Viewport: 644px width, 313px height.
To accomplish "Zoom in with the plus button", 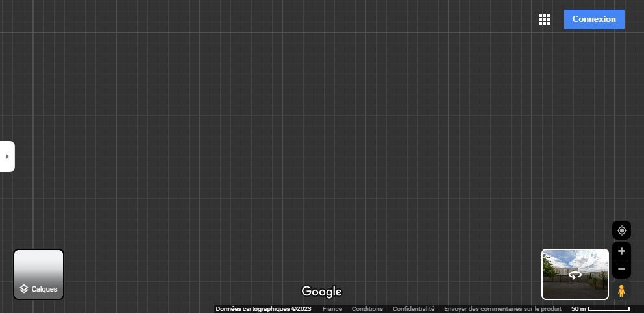I will click(621, 251).
